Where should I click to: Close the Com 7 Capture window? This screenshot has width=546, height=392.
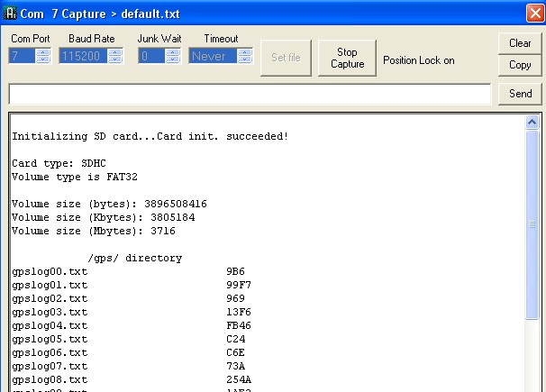[x=535, y=14]
